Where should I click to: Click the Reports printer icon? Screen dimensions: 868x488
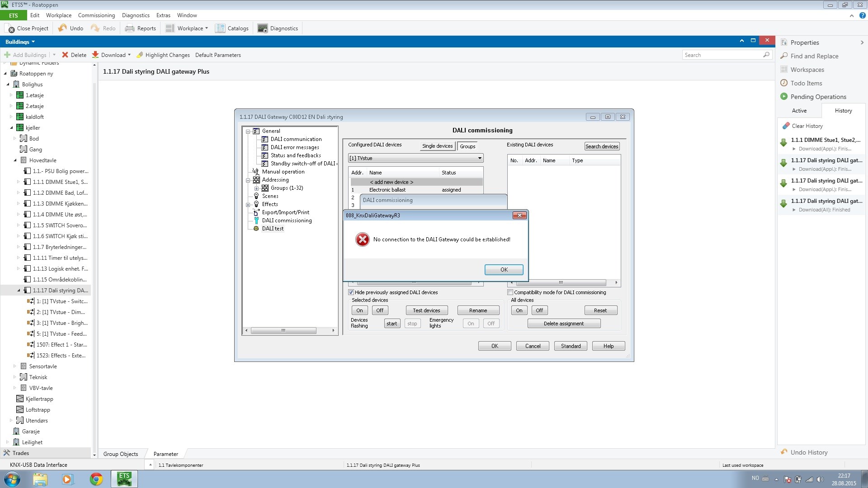(x=130, y=28)
